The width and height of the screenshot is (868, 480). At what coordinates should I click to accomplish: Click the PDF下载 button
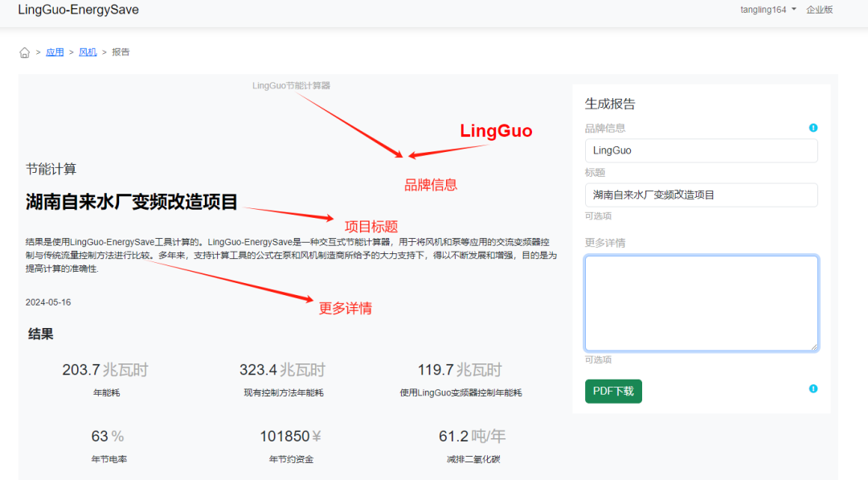pyautogui.click(x=613, y=392)
